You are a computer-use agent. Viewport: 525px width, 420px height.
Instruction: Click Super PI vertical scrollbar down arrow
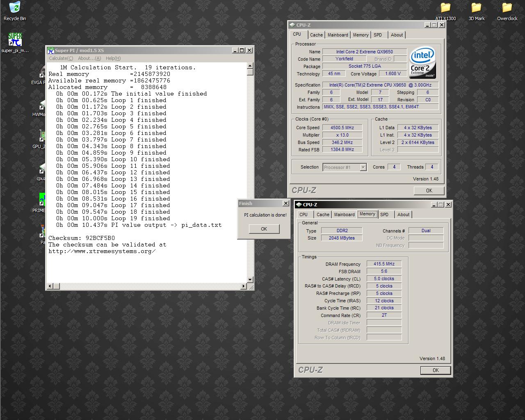click(250, 280)
